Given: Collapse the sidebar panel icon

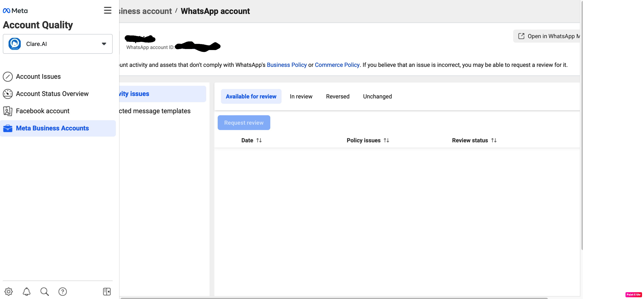Looking at the screenshot, I should tap(107, 291).
